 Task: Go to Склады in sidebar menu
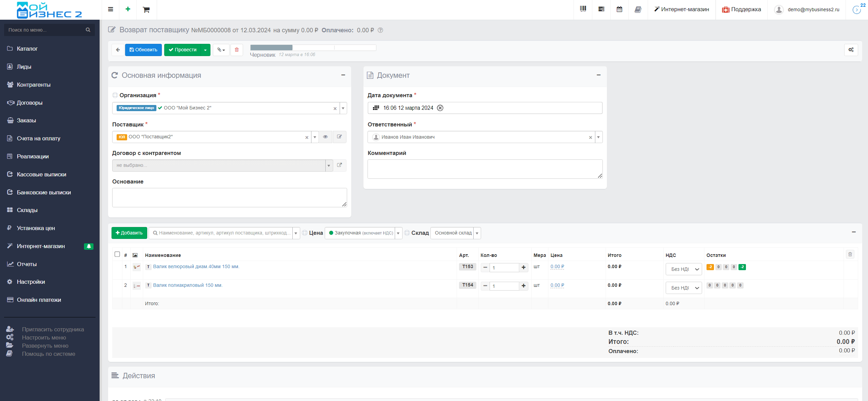tap(27, 210)
